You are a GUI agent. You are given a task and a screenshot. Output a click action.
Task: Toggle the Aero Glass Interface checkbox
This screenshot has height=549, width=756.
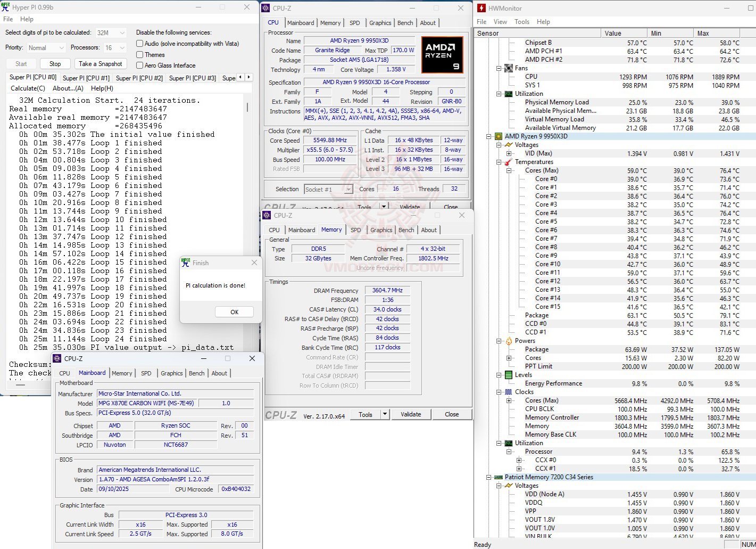tap(139, 65)
